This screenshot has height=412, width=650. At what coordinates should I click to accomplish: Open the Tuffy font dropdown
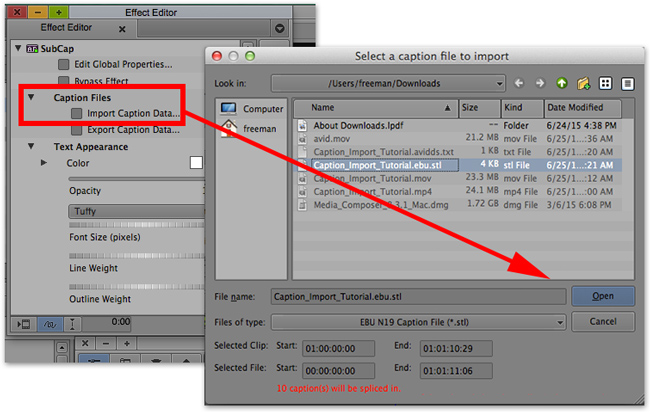click(x=137, y=211)
